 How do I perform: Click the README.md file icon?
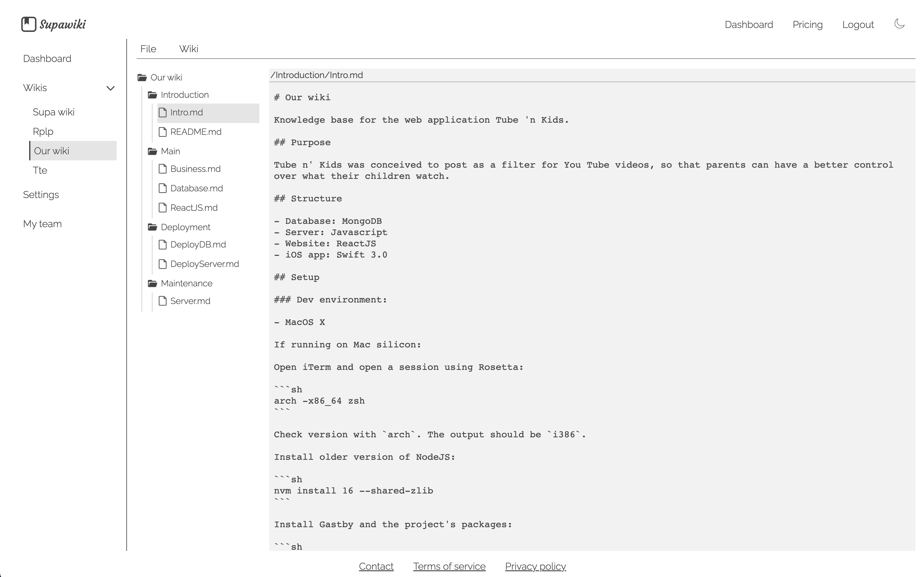pos(163,132)
